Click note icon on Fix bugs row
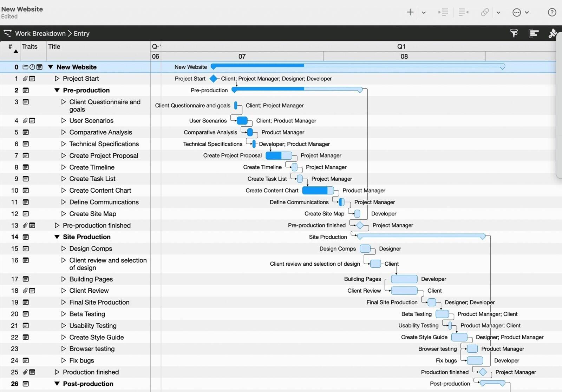This screenshot has width=562, height=392. [26, 360]
